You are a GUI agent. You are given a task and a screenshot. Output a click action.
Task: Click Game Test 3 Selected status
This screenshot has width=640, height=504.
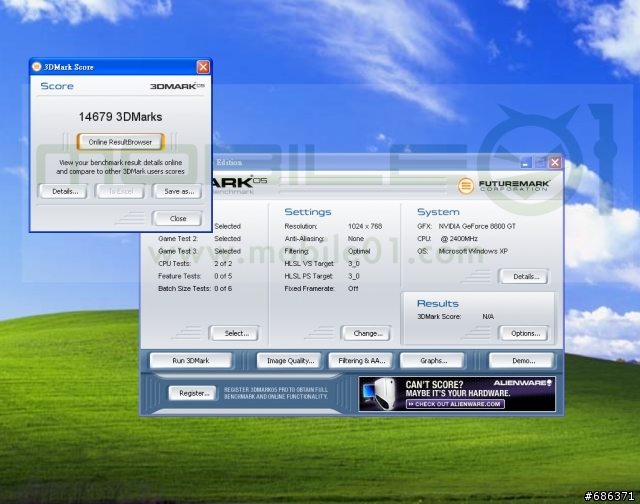click(227, 251)
